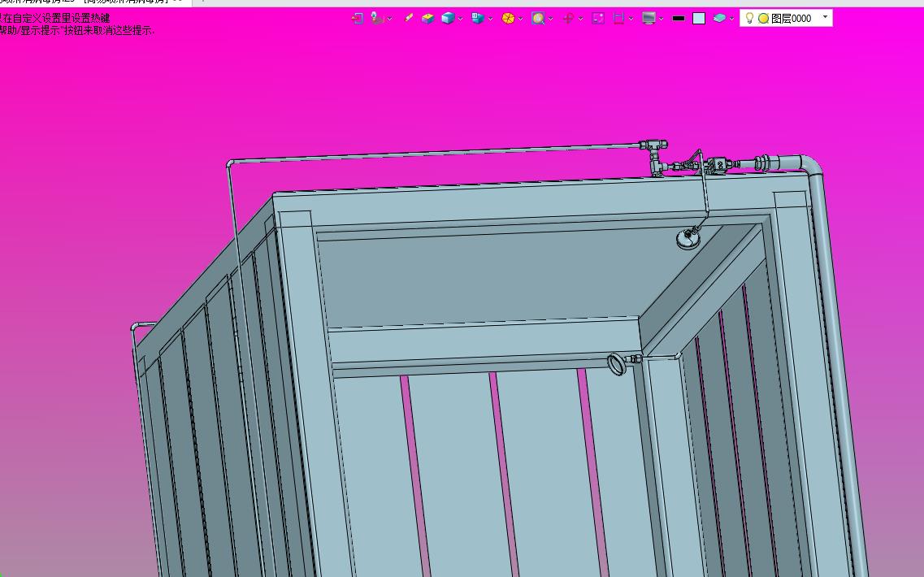This screenshot has height=577, width=924.
Task: Open the 图层0000 layer dropdown arrow
Action: [825, 17]
